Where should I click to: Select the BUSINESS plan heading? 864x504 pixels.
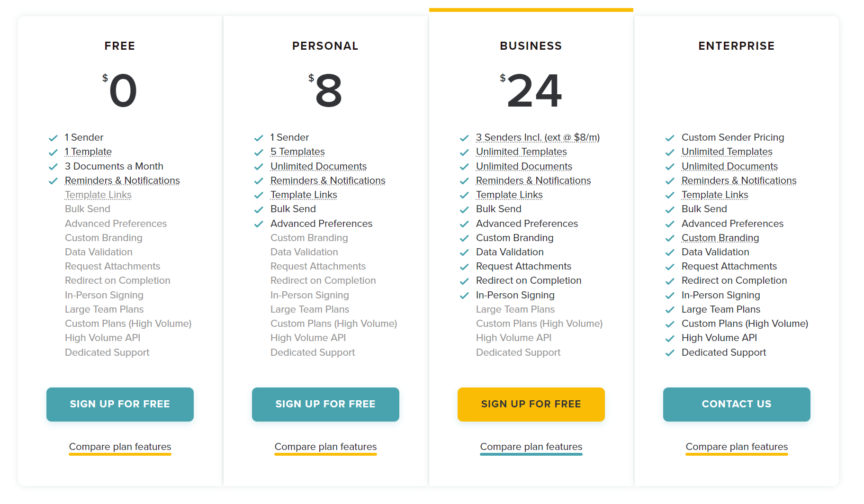point(531,45)
